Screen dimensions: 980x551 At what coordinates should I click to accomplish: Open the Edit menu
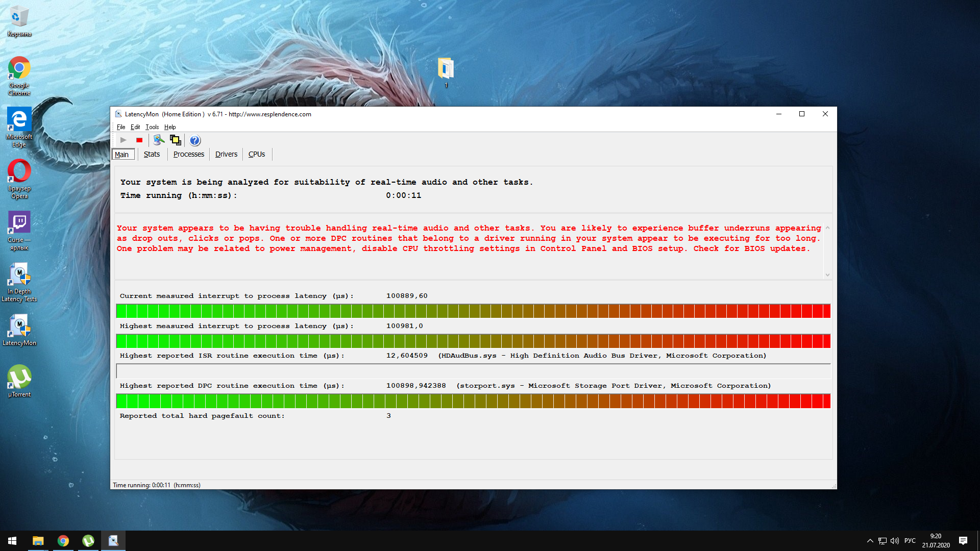(x=135, y=127)
